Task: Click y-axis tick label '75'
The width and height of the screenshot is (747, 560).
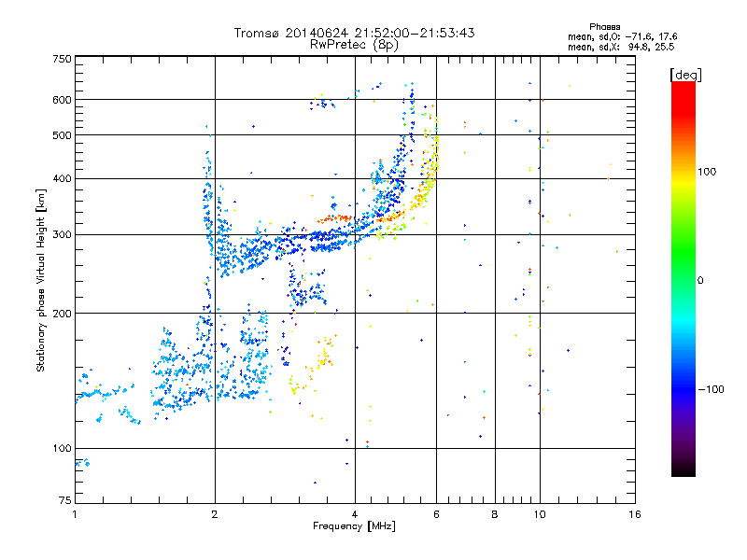Action: 65,500
